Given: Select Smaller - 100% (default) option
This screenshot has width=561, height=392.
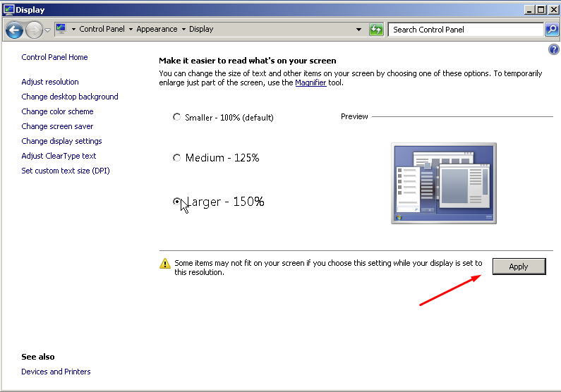Looking at the screenshot, I should pyautogui.click(x=177, y=117).
